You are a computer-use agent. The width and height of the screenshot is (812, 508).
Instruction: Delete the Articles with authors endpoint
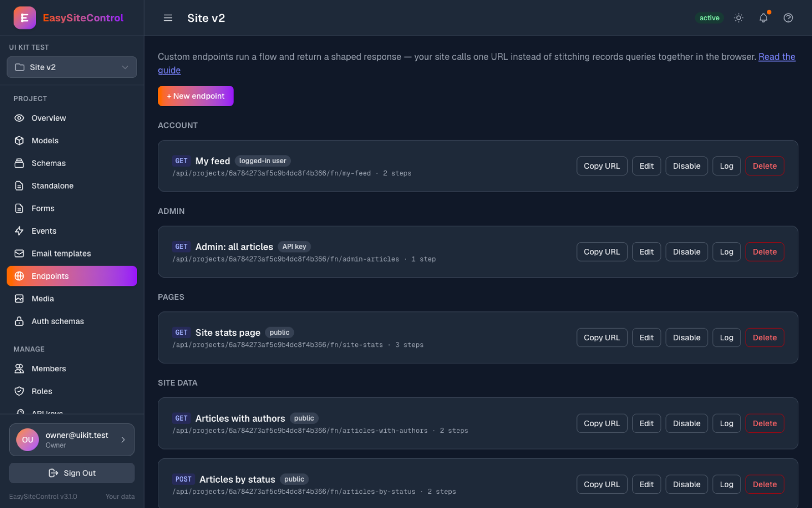[x=764, y=424]
